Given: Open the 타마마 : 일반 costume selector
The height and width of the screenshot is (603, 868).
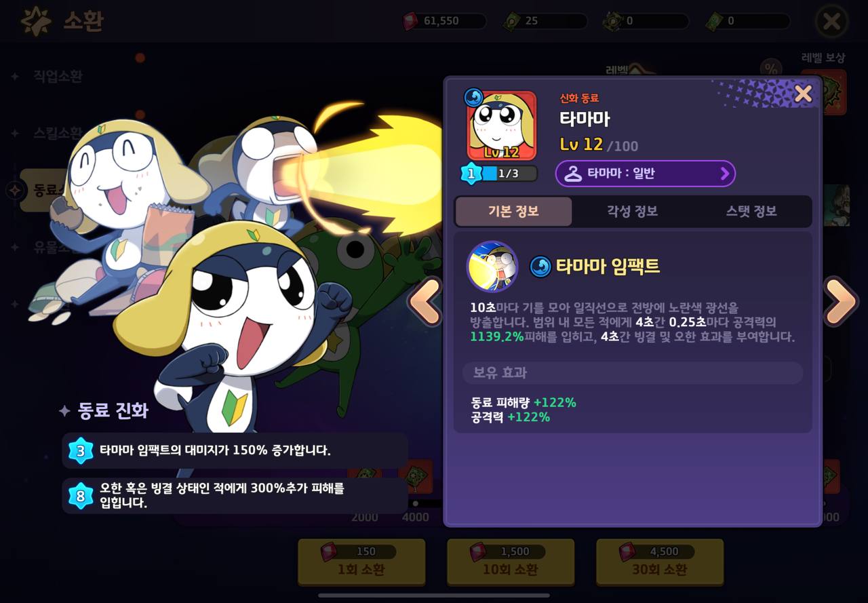Looking at the screenshot, I should click(x=646, y=174).
